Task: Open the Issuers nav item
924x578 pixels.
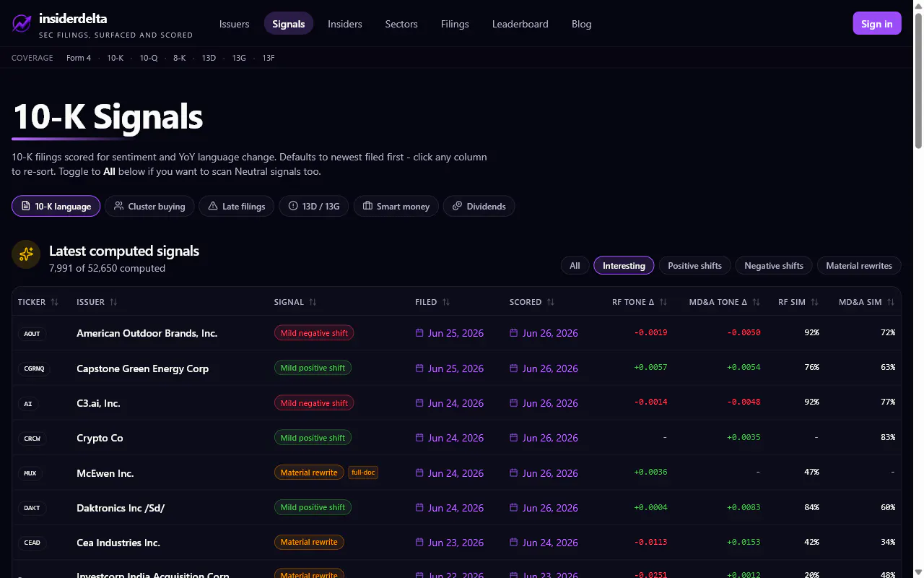Action: point(235,24)
